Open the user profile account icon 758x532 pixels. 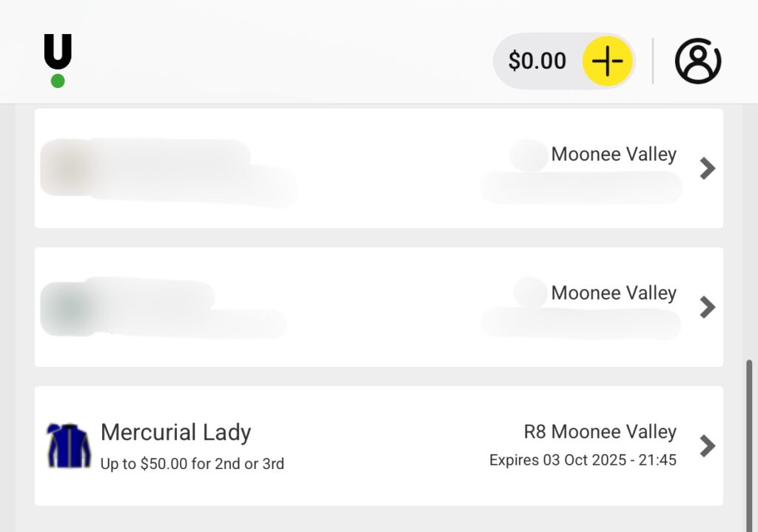click(697, 61)
